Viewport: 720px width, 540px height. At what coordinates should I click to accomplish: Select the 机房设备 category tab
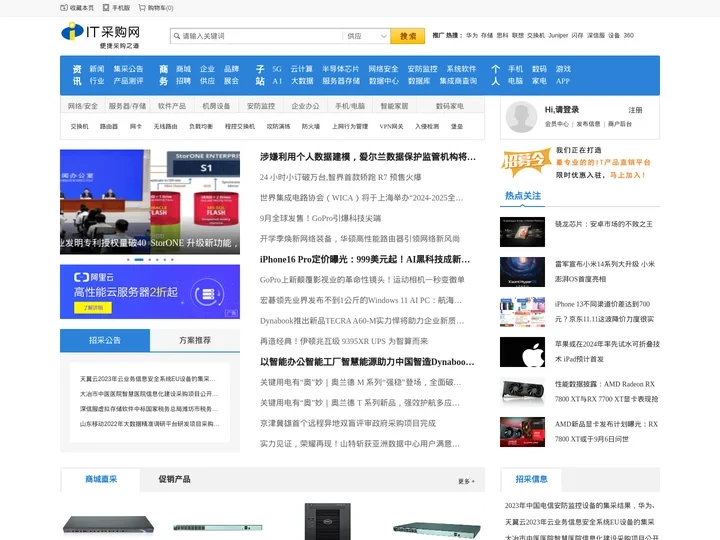click(216, 106)
